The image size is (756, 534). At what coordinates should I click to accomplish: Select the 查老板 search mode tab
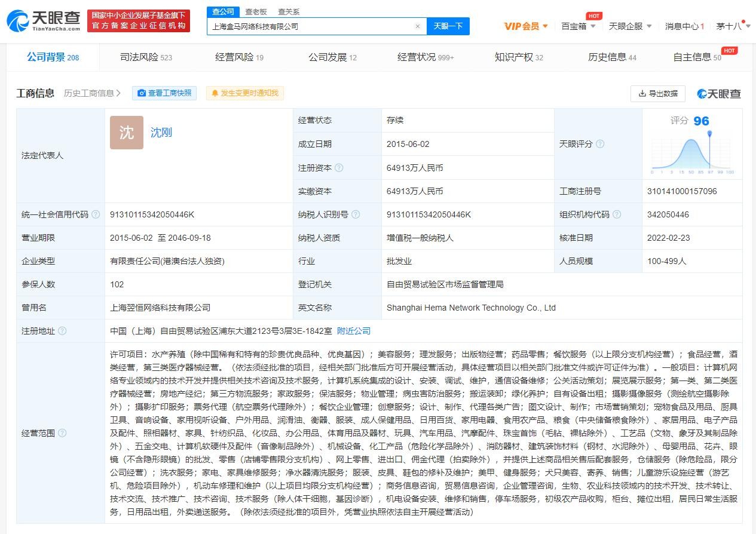(256, 12)
